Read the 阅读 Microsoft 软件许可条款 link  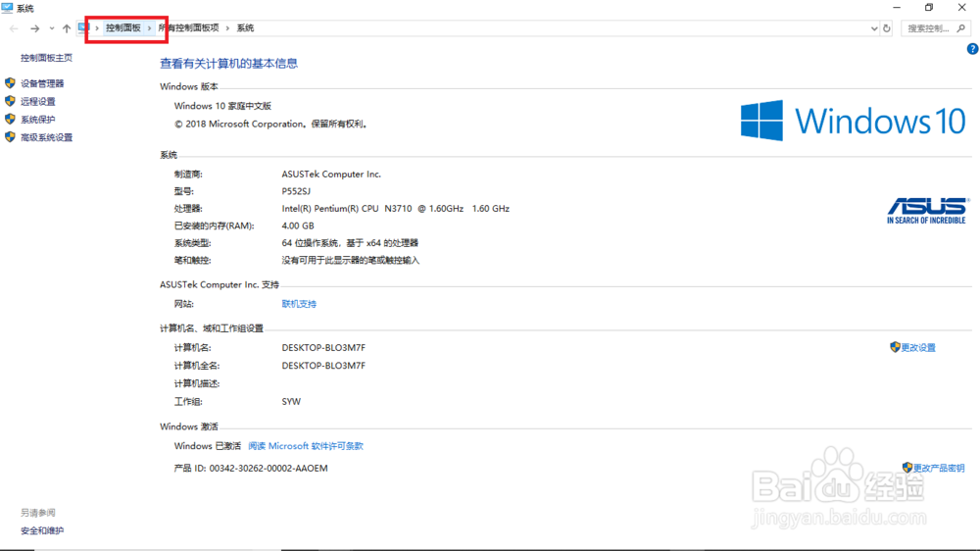(306, 446)
